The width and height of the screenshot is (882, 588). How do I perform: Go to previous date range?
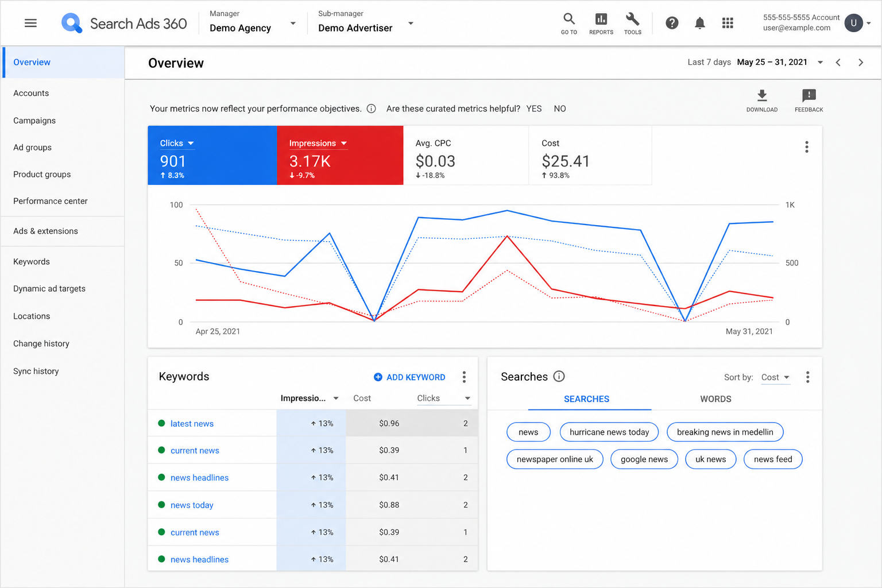pos(838,63)
